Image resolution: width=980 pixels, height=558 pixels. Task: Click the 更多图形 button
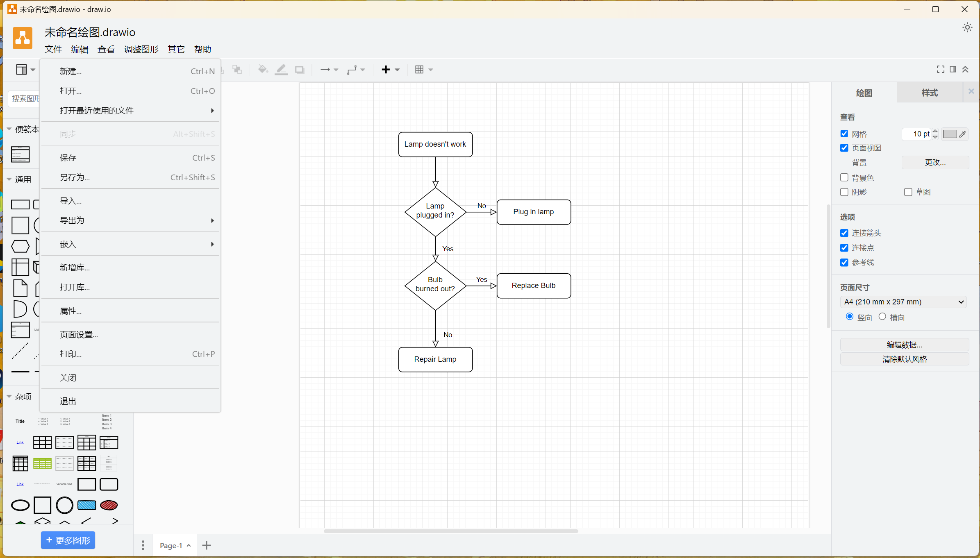68,540
